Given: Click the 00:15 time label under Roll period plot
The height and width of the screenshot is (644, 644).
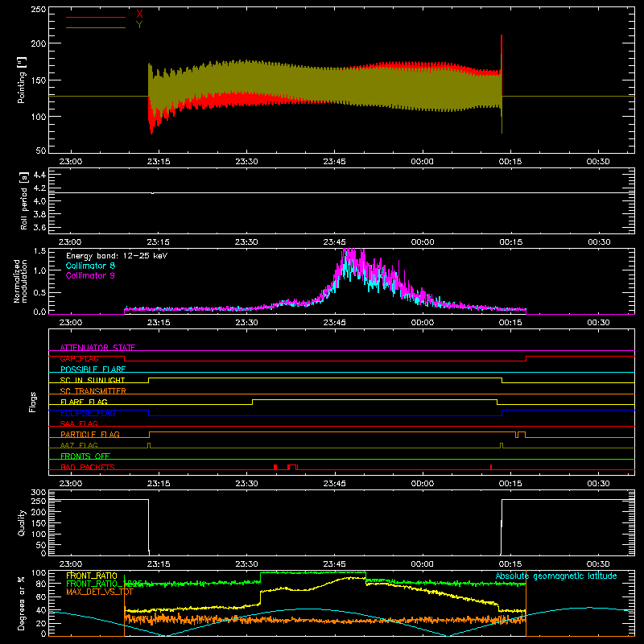Looking at the screenshot, I should [510, 242].
